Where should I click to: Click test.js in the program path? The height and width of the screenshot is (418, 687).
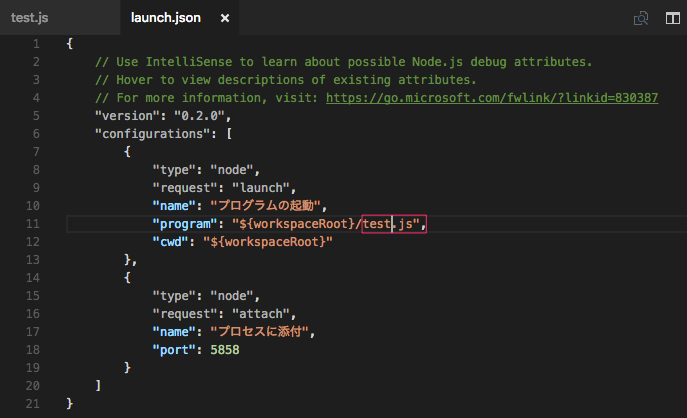point(388,224)
